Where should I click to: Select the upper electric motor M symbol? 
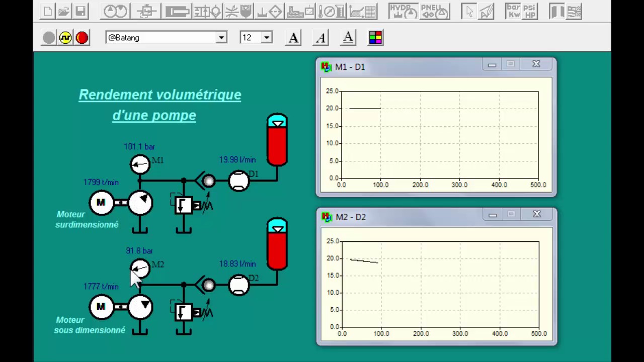101,203
